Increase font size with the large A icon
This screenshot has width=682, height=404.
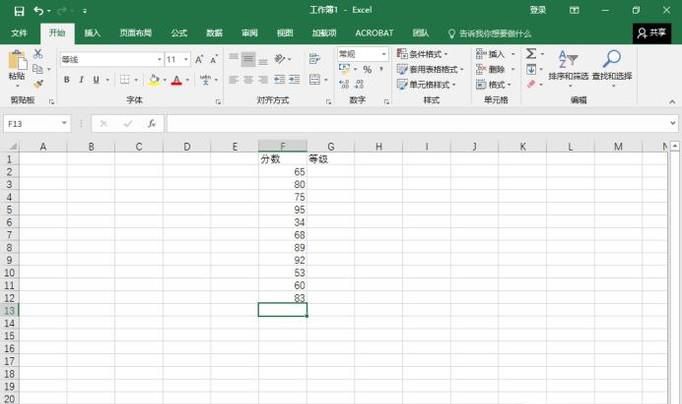point(199,59)
